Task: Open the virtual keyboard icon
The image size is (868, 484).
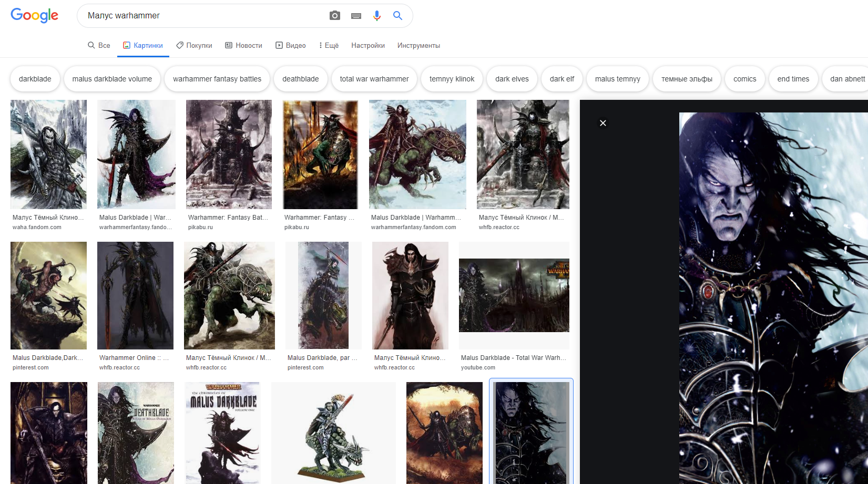Action: tap(356, 16)
